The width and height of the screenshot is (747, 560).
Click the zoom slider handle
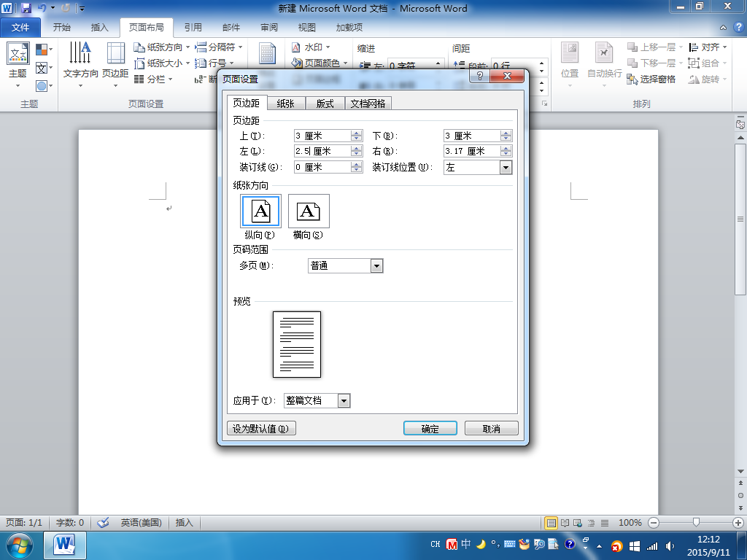click(x=696, y=523)
